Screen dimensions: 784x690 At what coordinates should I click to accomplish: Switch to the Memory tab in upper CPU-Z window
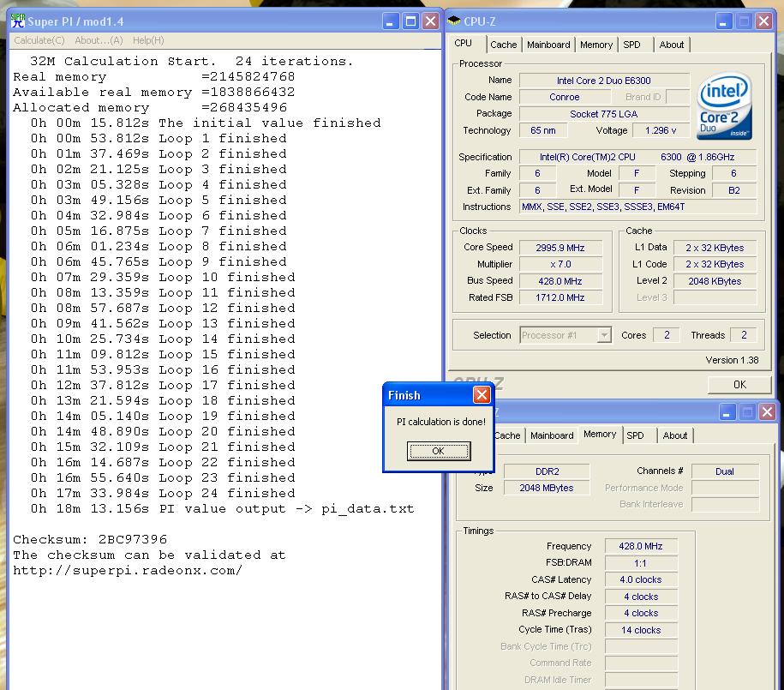coord(596,45)
